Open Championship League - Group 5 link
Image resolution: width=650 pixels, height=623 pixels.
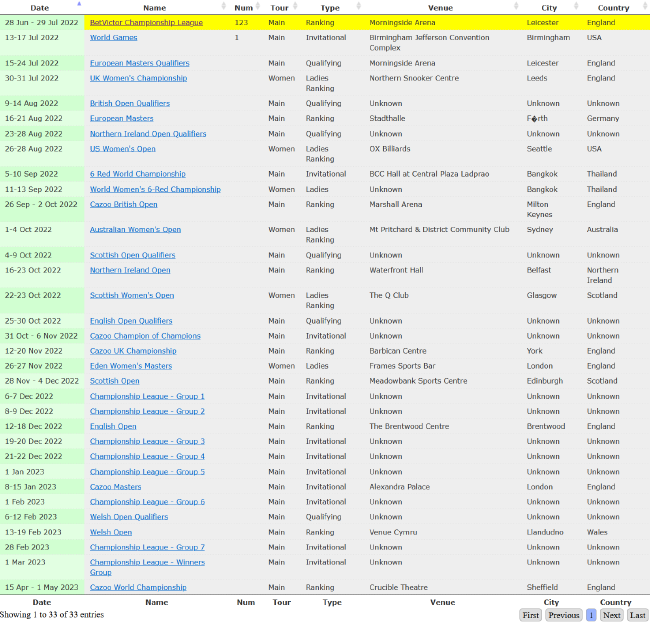(147, 472)
